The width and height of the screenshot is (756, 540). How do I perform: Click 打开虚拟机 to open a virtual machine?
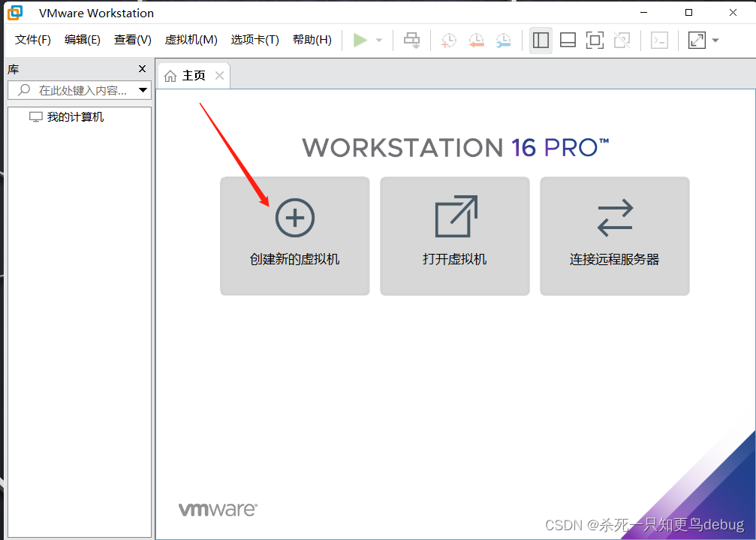(454, 235)
